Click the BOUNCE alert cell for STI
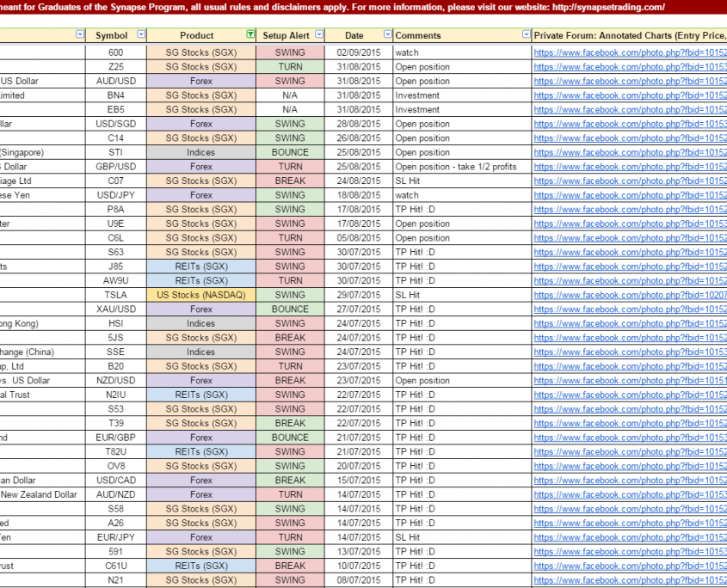This screenshot has height=588, width=727. [x=290, y=153]
